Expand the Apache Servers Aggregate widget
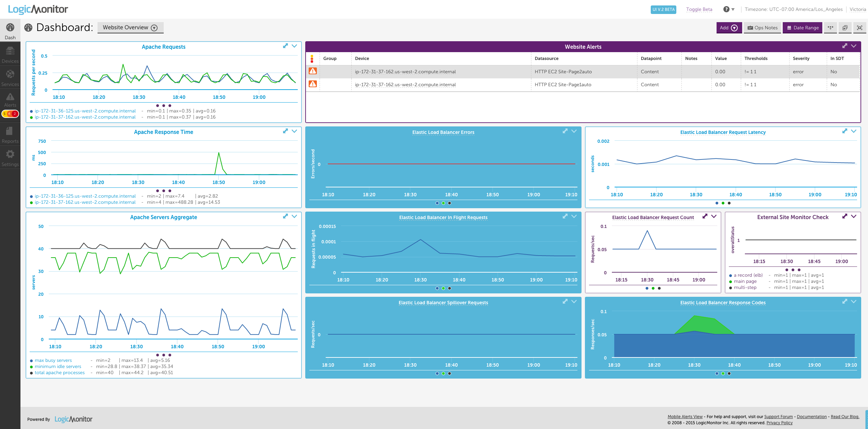 pos(285,216)
